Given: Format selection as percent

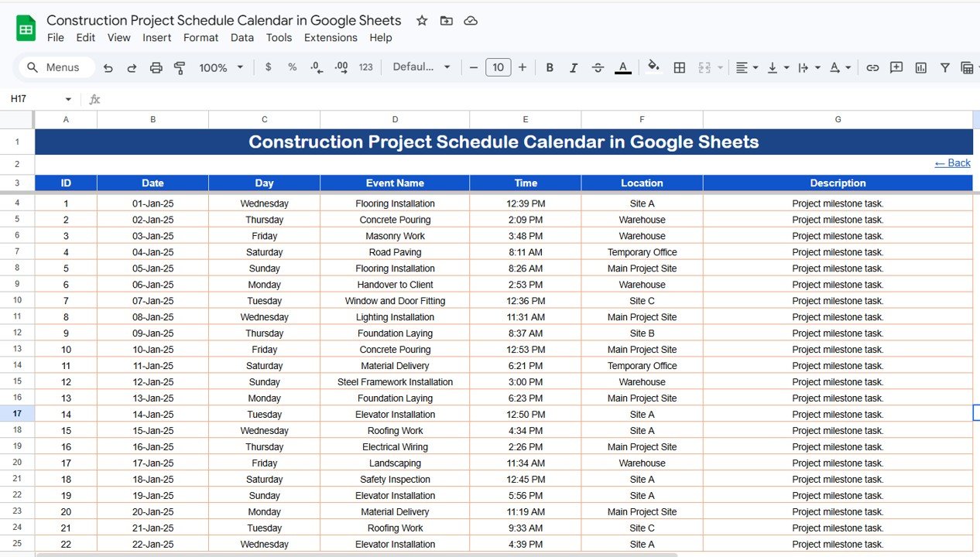Looking at the screenshot, I should click(x=292, y=67).
